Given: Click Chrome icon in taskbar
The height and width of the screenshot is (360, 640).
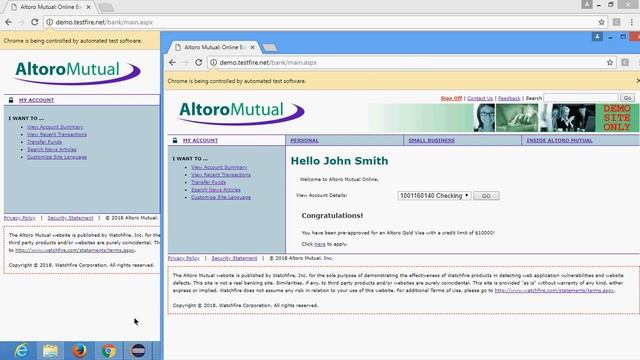Looking at the screenshot, I should [109, 351].
